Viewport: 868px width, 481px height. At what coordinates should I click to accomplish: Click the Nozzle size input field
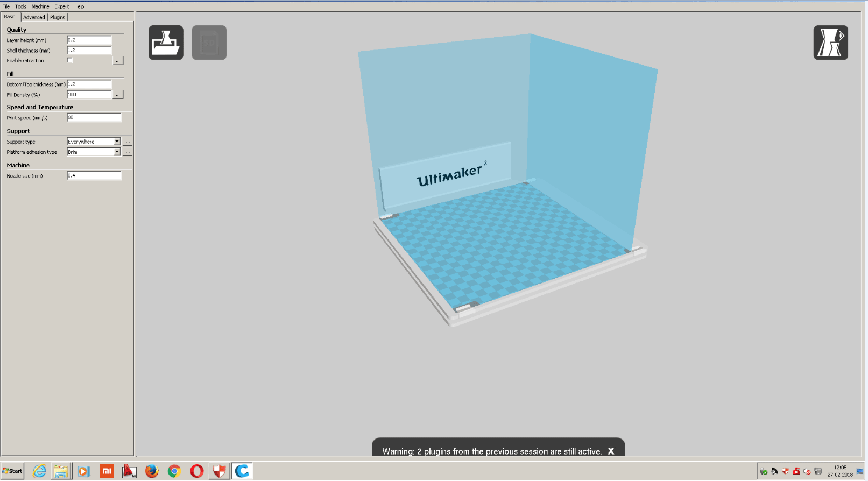pos(94,175)
